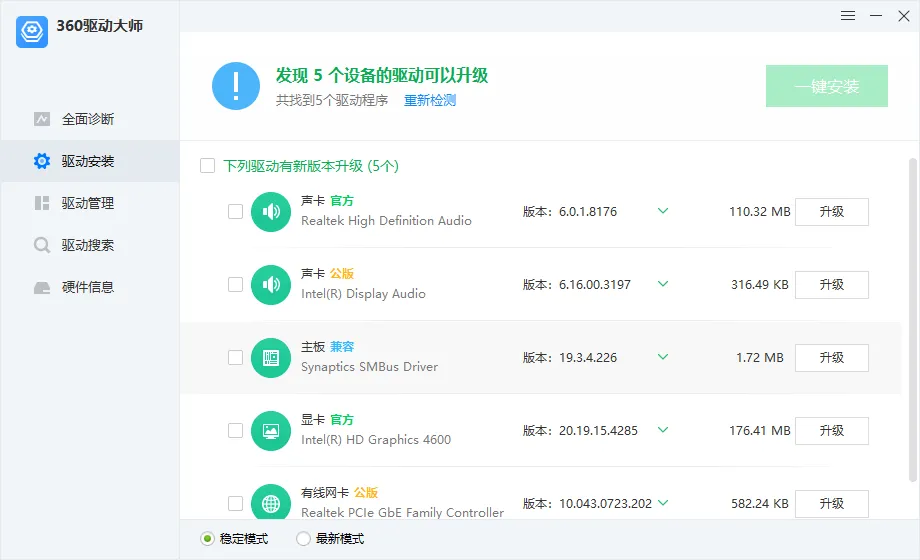Image resolution: width=920 pixels, height=560 pixels.
Task: Tick the Realtek High Definition Audio checkbox
Action: coord(235,211)
